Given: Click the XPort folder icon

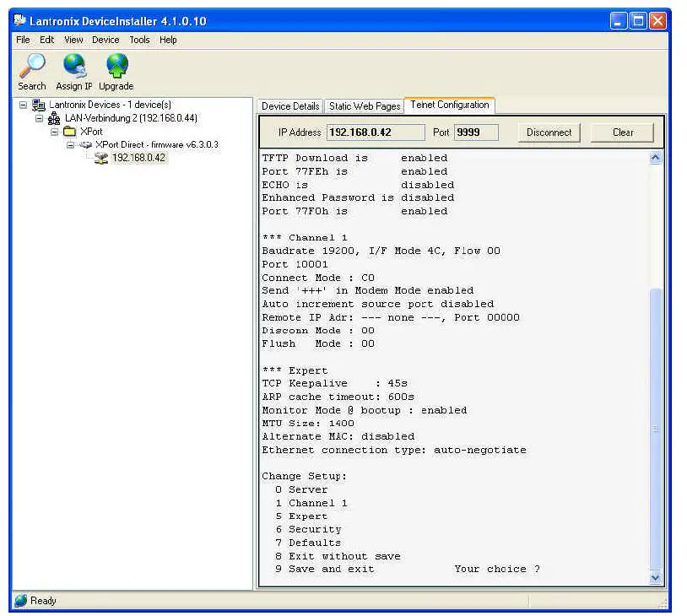Looking at the screenshot, I should tap(69, 132).
